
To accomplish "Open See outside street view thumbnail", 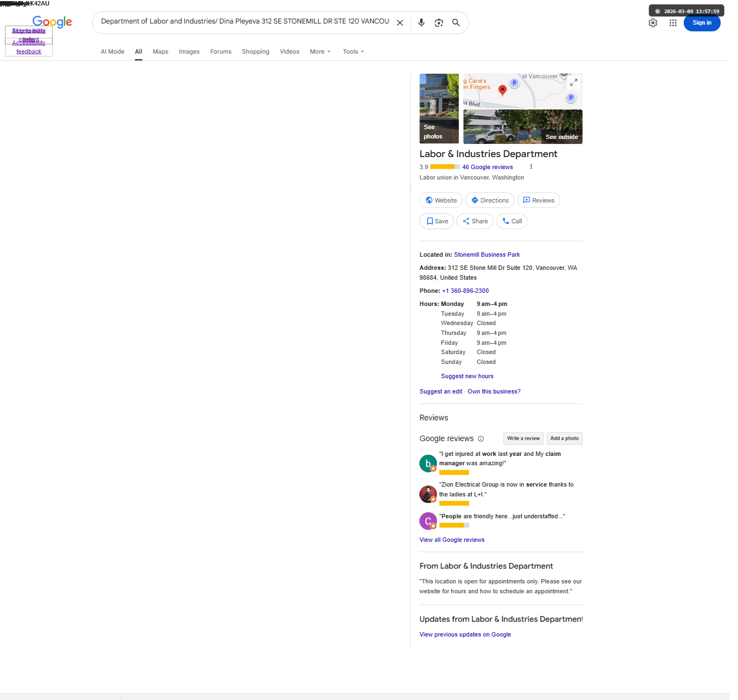I will 523,127.
